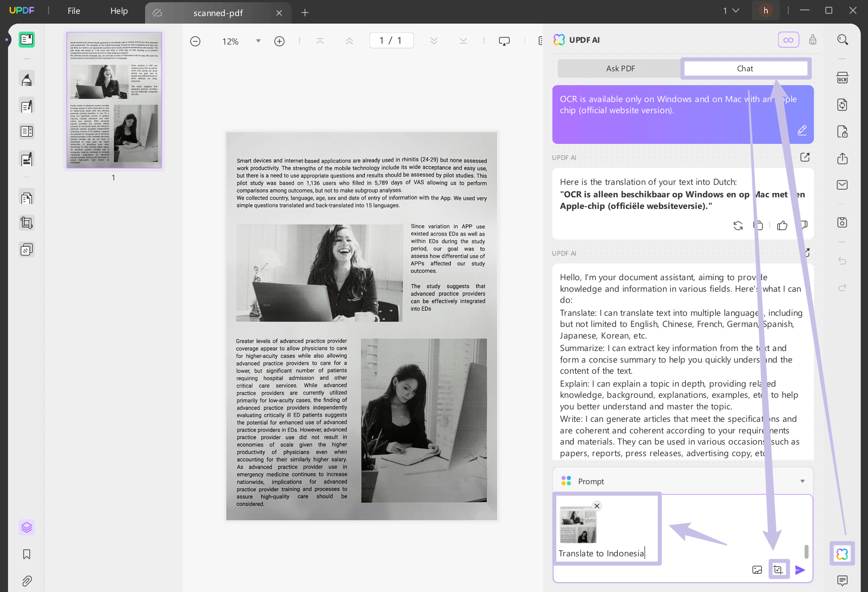Expand the Prompt section
This screenshot has width=868, height=592.
[x=803, y=481]
